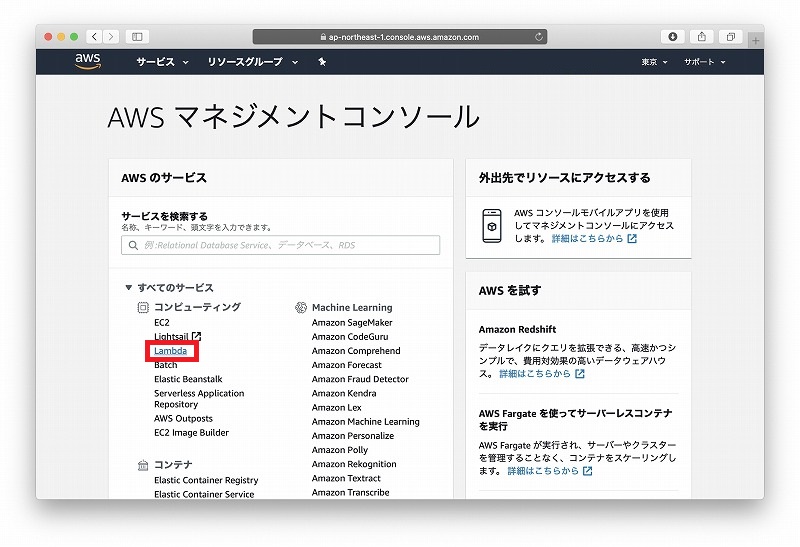The image size is (800, 547).
Task: Open the サポート menu
Action: click(704, 62)
